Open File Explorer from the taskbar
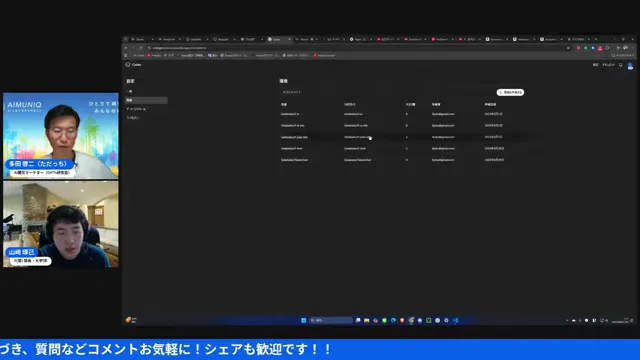 [x=367, y=320]
